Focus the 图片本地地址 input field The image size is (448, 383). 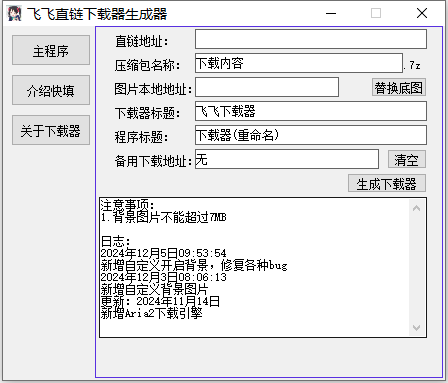click(x=267, y=87)
